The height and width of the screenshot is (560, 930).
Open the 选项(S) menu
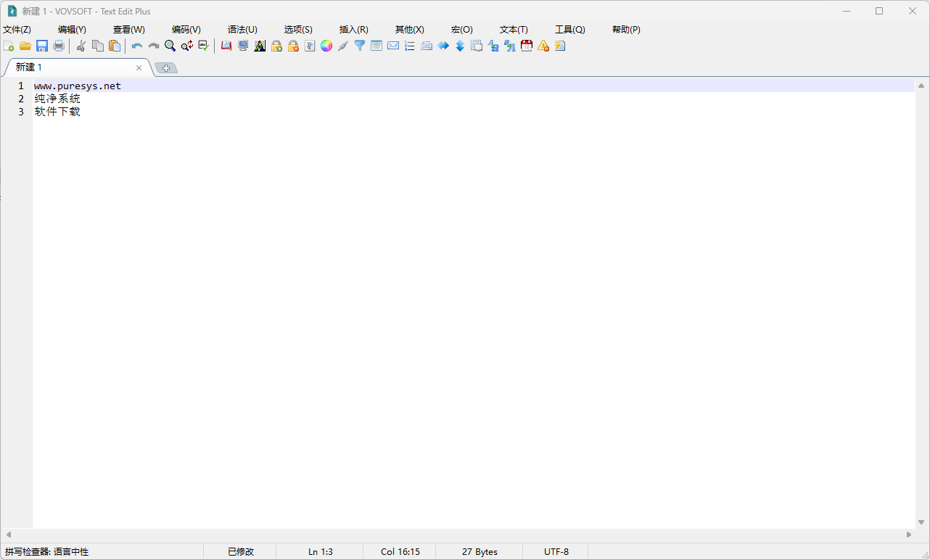pos(297,29)
